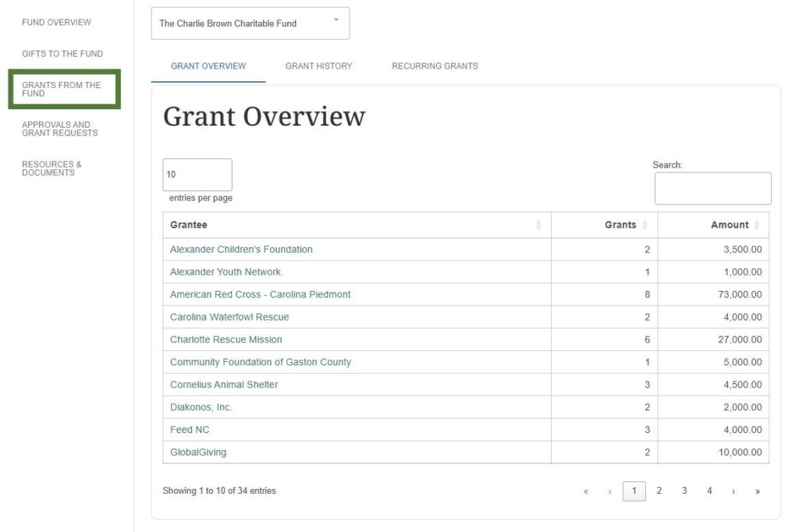Sort table by Amount column
Image resolution: width=799 pixels, height=532 pixels.
(713, 225)
